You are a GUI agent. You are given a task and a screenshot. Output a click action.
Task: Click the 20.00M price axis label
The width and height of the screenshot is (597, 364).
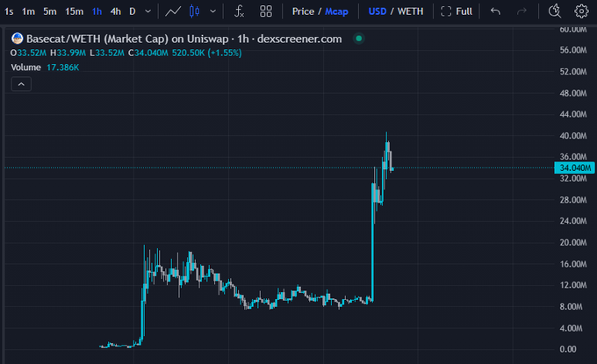[573, 242]
